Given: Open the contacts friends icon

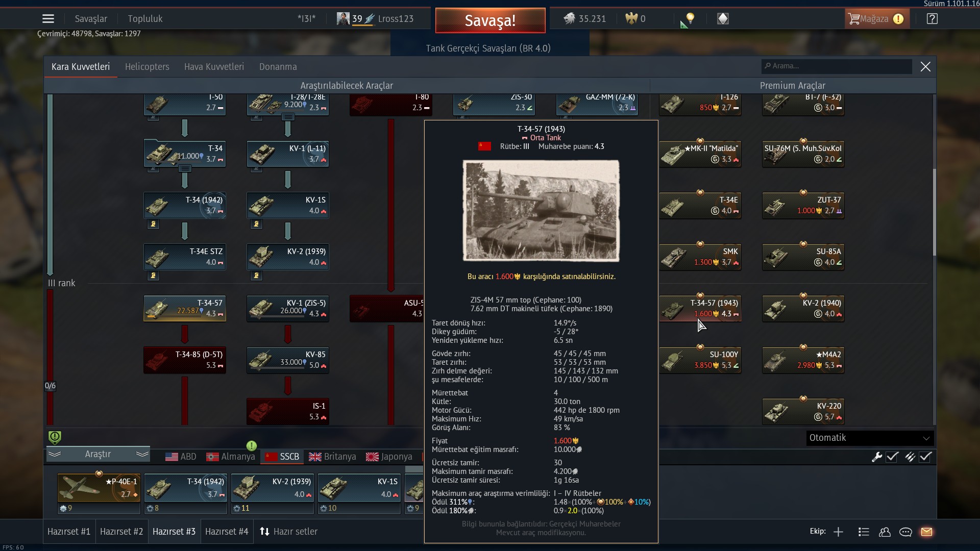Looking at the screenshot, I should click(x=885, y=532).
